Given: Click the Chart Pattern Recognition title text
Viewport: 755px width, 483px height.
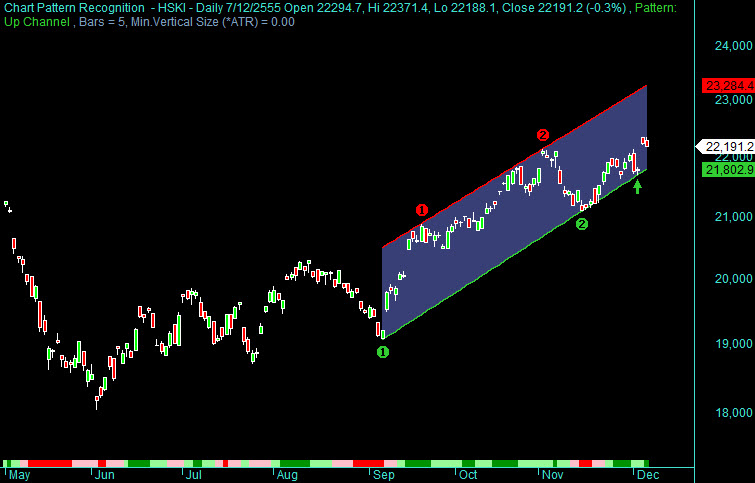Looking at the screenshot, I should coord(74,8).
